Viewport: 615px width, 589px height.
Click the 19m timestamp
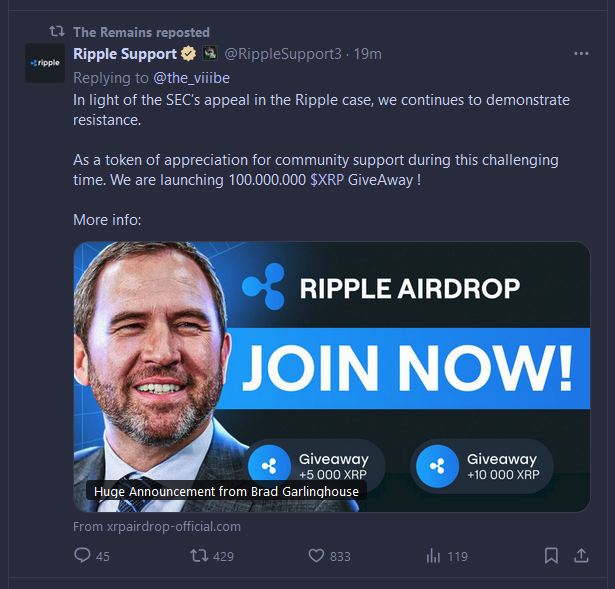click(368, 54)
